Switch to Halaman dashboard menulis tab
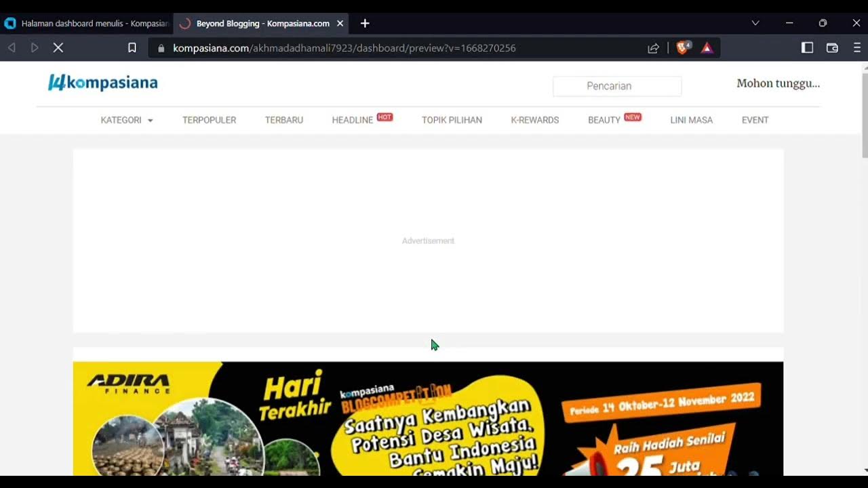Viewport: 868px width, 488px height. click(87, 23)
